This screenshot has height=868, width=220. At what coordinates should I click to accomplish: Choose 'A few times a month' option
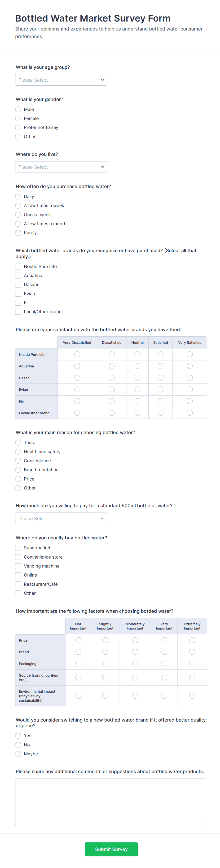18,224
